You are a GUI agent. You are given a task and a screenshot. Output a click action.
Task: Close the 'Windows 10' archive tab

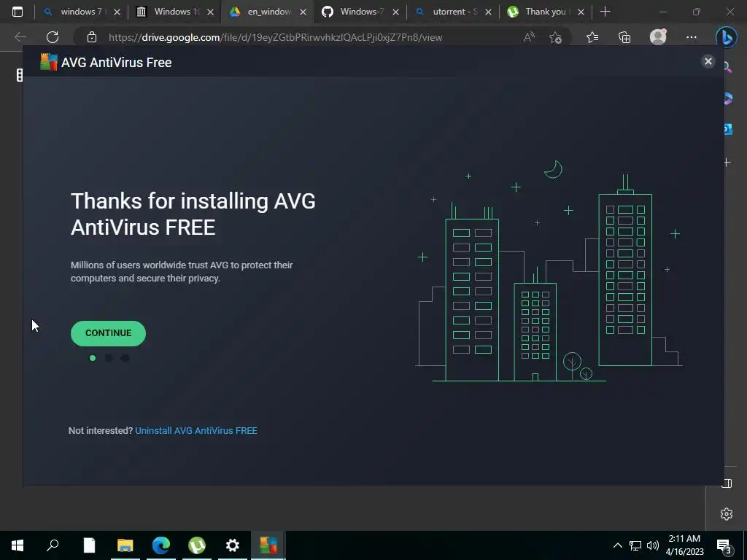point(210,12)
